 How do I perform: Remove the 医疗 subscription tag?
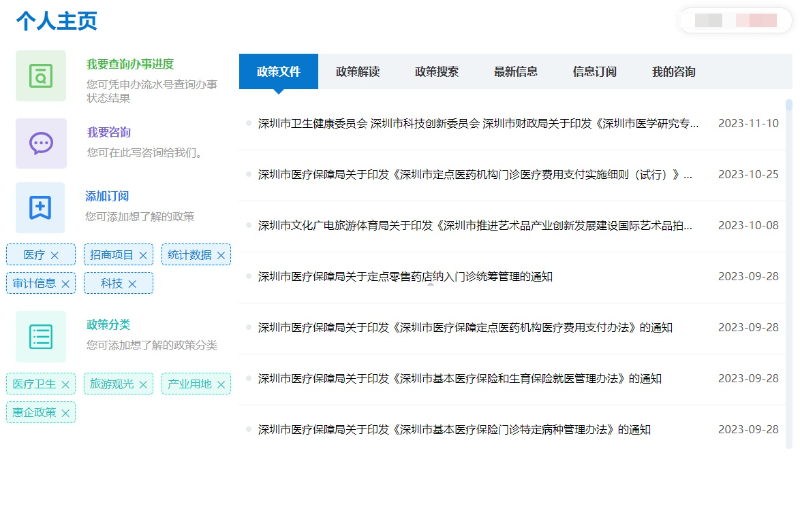pos(55,256)
